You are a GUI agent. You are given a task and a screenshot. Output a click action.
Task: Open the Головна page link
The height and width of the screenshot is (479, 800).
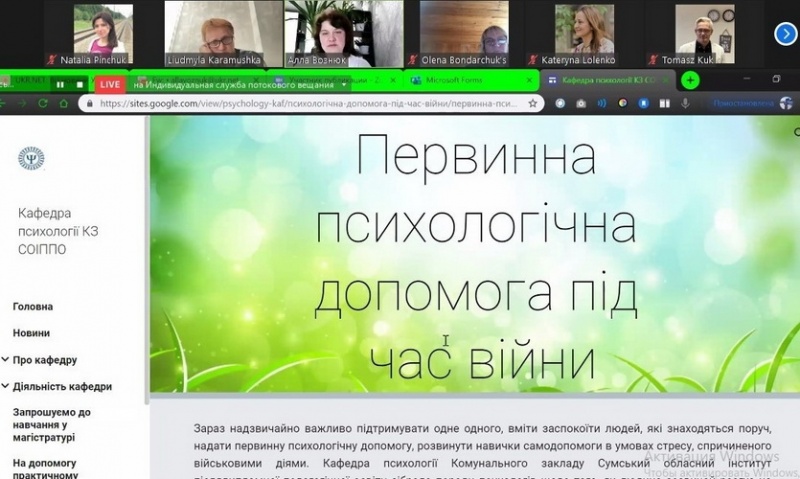point(33,307)
